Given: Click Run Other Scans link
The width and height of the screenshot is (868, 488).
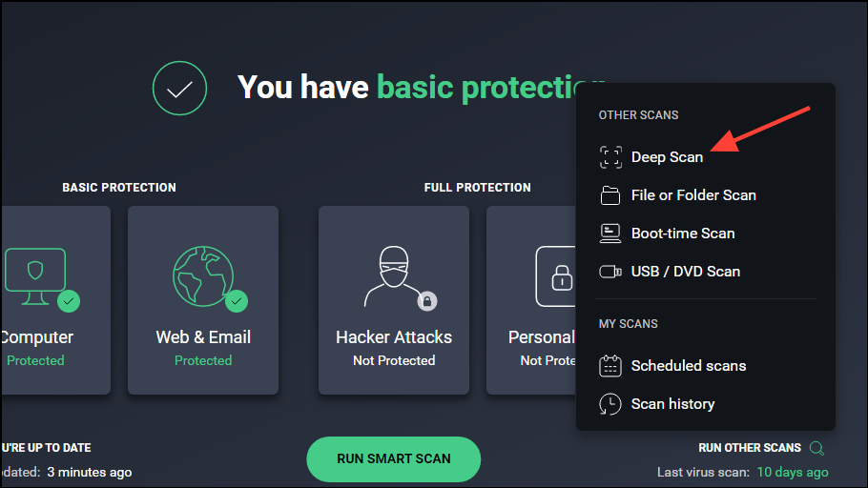Looking at the screenshot, I should pos(750,448).
